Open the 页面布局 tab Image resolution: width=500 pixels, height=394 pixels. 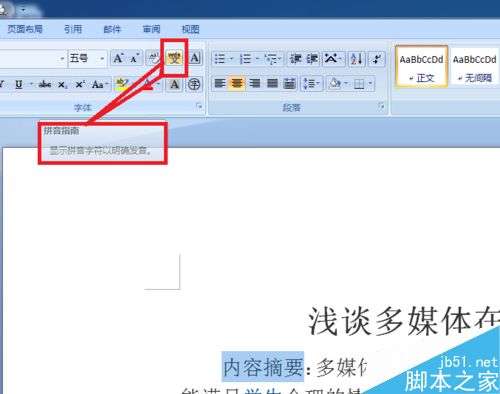pos(25,29)
